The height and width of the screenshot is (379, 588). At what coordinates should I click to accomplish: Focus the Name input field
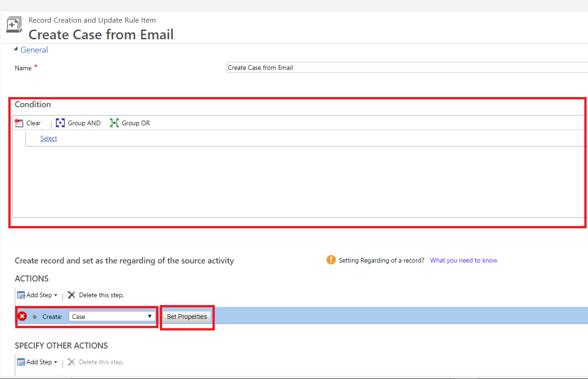coord(406,67)
